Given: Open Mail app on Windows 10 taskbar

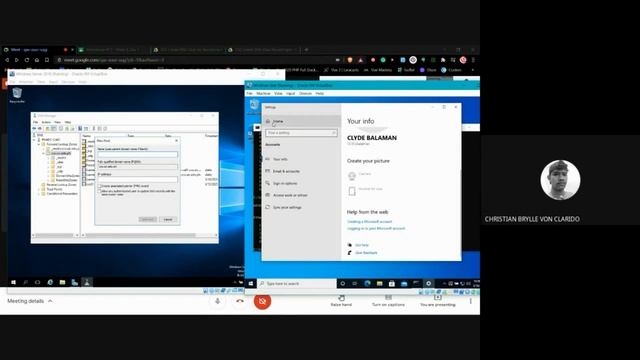Looking at the screenshot, I should point(404,283).
